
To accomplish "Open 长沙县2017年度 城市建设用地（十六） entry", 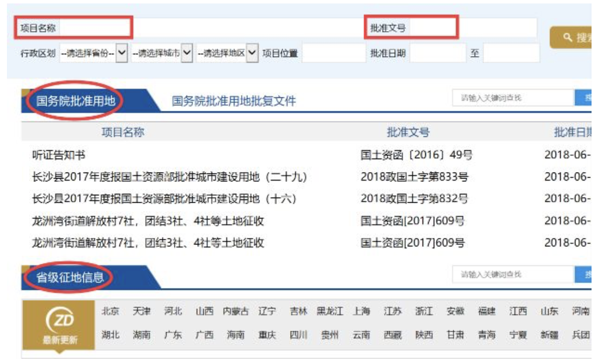I will point(164,199).
